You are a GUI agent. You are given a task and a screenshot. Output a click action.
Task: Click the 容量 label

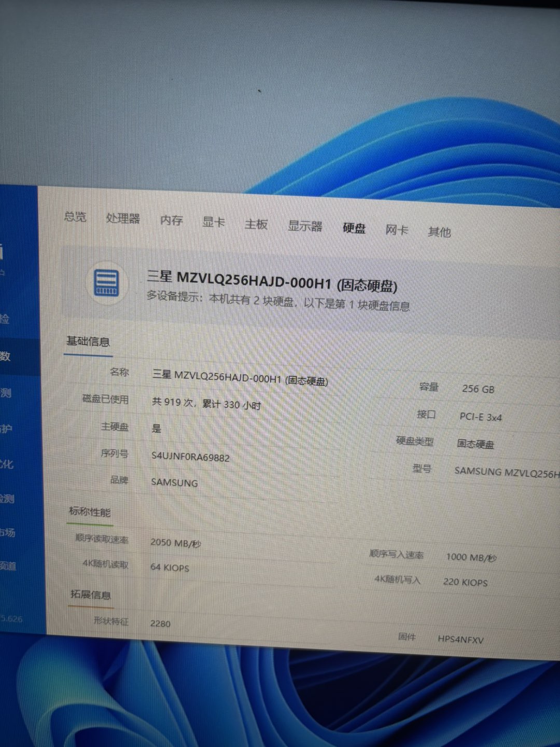point(429,386)
